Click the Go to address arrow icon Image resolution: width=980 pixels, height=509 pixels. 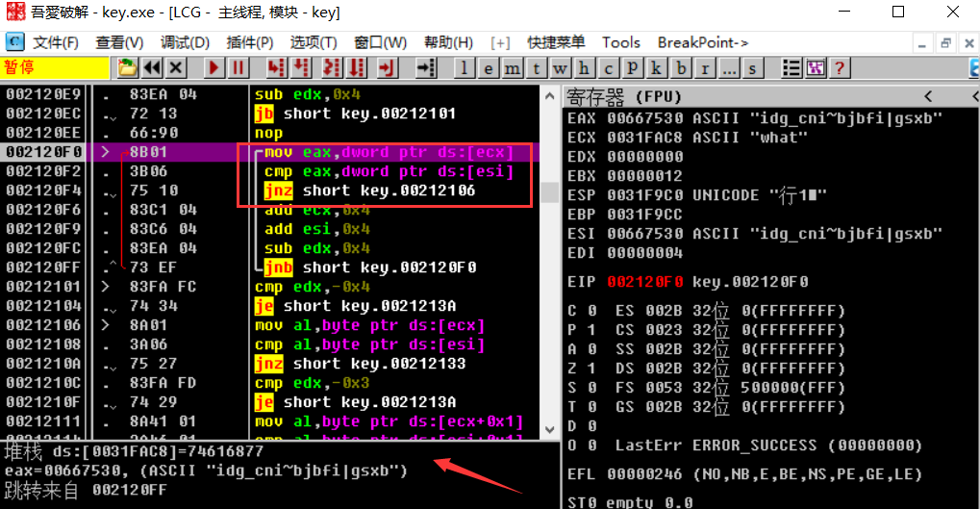coord(426,67)
